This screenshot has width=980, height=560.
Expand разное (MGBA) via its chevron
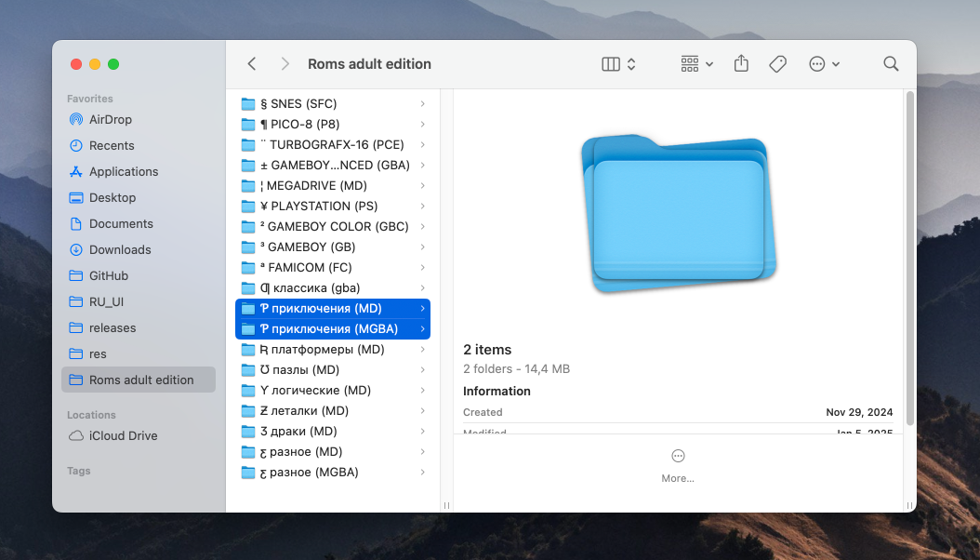click(422, 473)
